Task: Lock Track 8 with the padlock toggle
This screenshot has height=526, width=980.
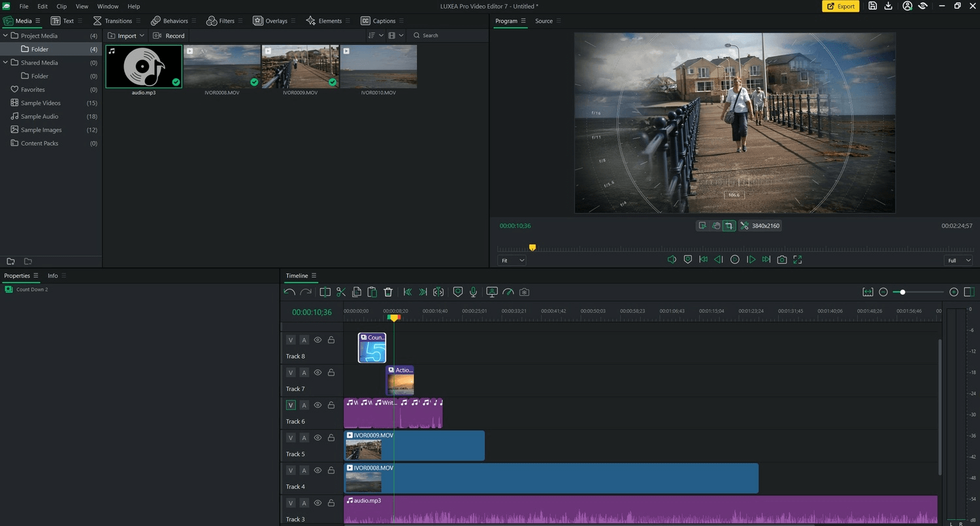Action: point(331,340)
